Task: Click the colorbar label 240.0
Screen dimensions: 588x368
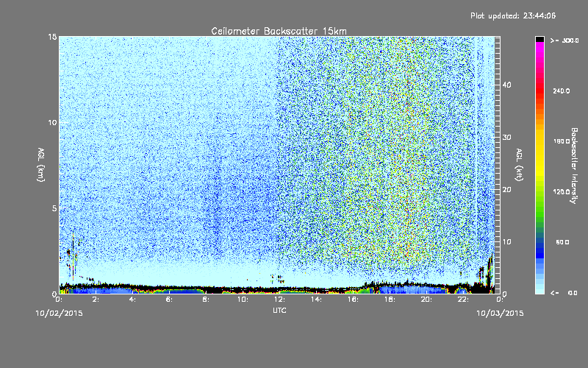Action: [562, 91]
